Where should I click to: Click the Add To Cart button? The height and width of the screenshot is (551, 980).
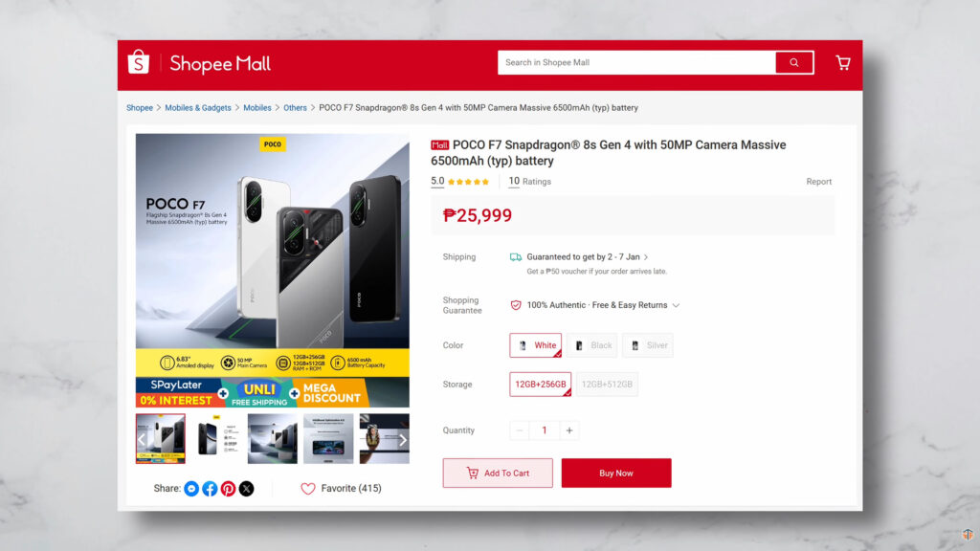[x=498, y=473]
